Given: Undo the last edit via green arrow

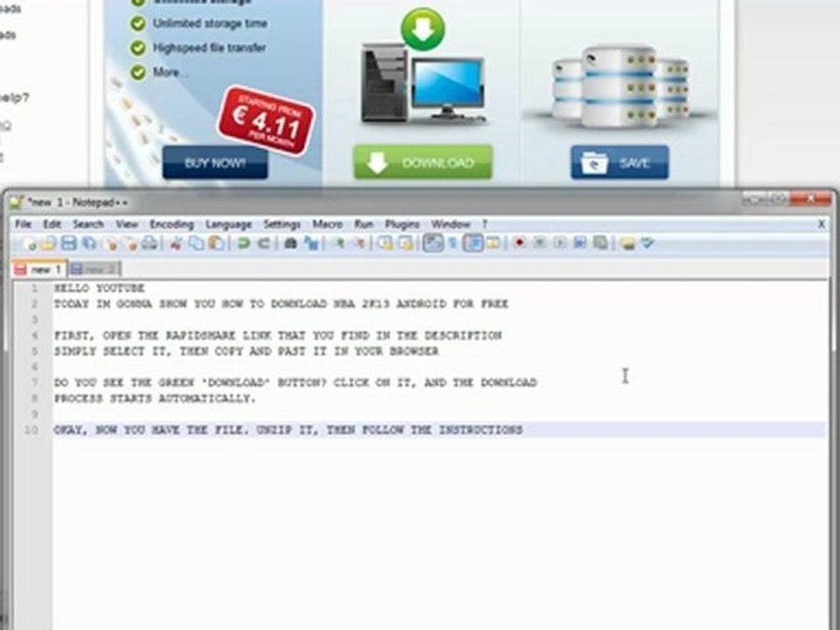Looking at the screenshot, I should pyautogui.click(x=243, y=244).
